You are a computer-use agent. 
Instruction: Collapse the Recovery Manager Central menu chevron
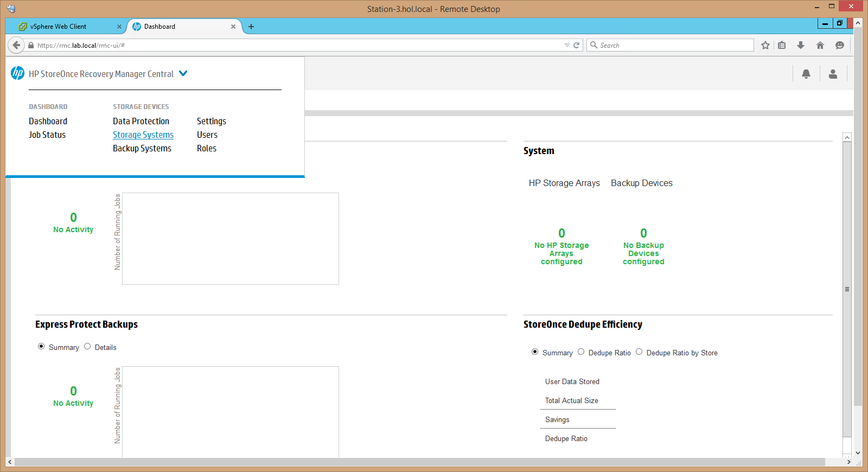tap(183, 73)
